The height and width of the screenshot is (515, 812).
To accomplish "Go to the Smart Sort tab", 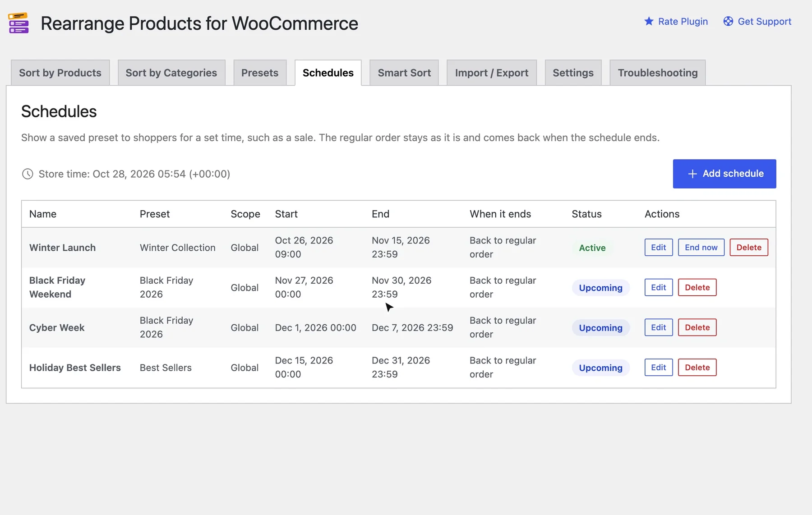I will point(404,73).
